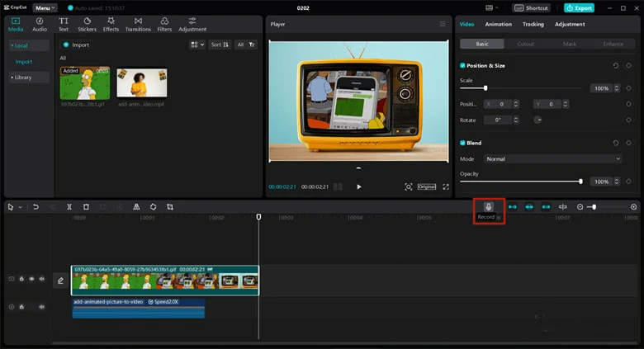Click the Original ratio button

coord(427,186)
